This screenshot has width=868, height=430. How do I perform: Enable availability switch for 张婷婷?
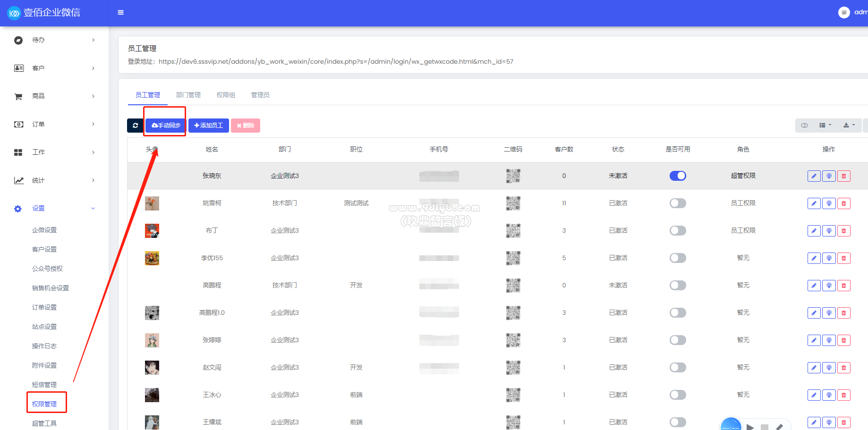point(678,340)
